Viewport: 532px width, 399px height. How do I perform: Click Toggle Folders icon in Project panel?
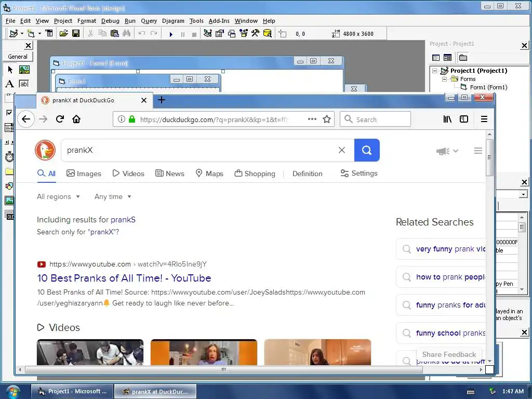pyautogui.click(x=463, y=58)
